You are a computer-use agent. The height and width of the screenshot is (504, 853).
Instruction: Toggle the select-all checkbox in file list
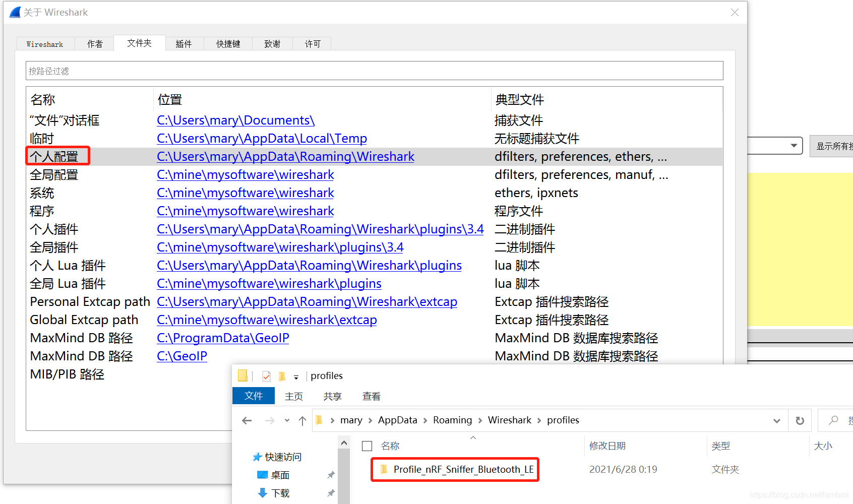(x=367, y=446)
